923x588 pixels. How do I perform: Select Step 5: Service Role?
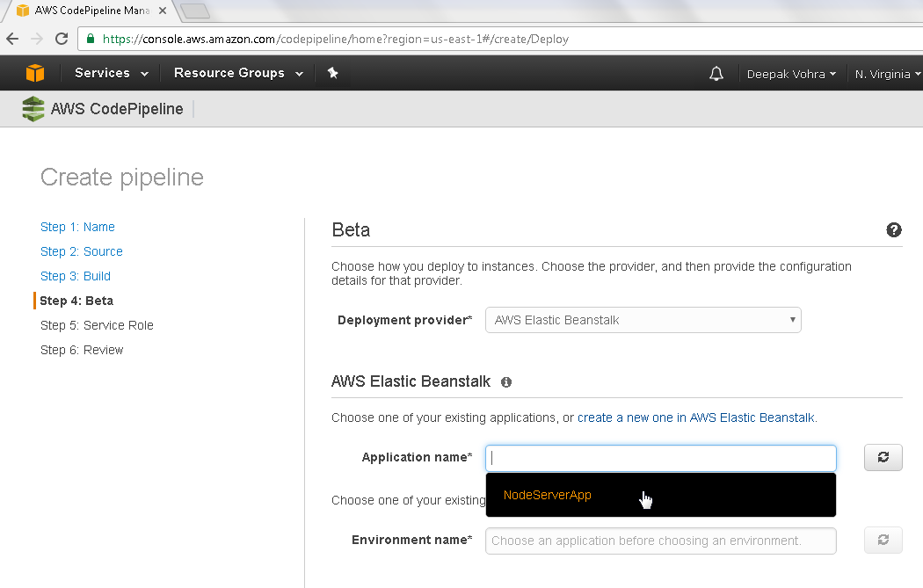[97, 325]
